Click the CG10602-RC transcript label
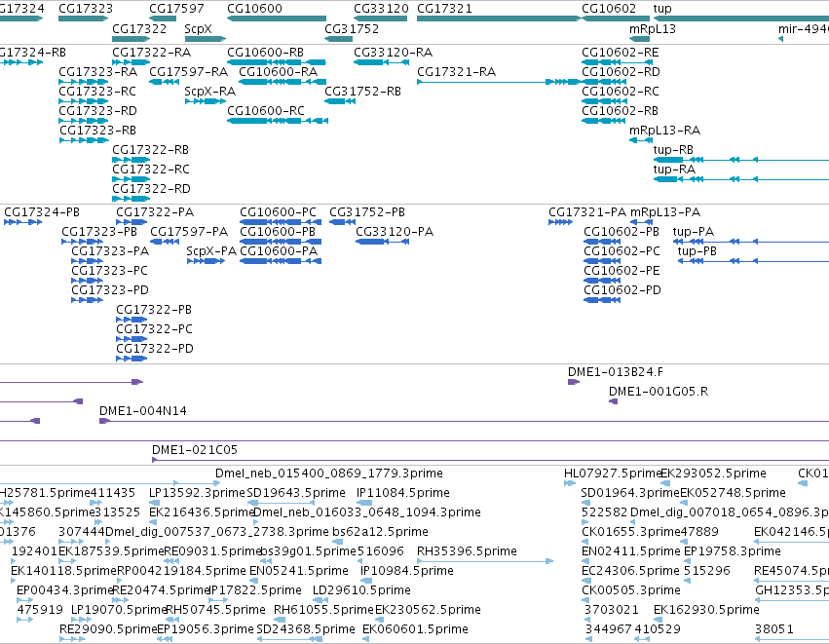 tap(621, 92)
